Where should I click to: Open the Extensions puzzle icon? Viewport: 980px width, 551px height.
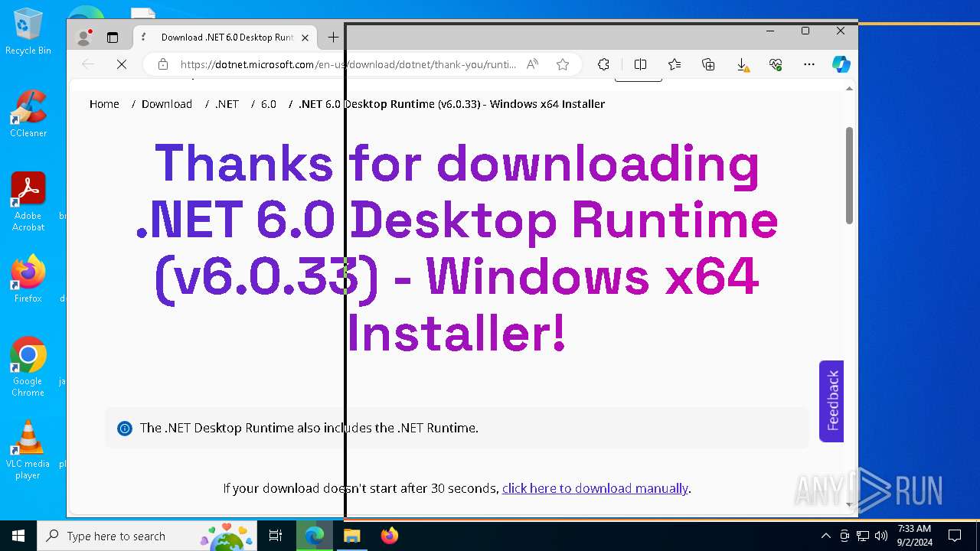click(603, 64)
